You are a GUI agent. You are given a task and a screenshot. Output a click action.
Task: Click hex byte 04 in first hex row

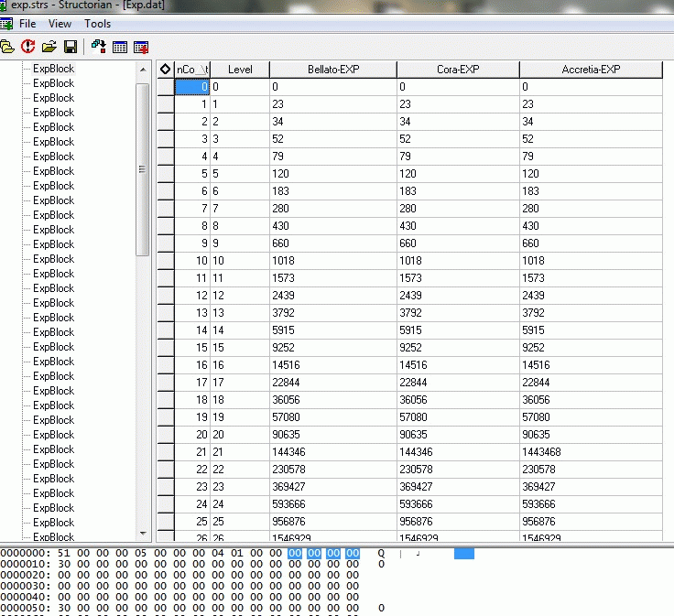[218, 553]
